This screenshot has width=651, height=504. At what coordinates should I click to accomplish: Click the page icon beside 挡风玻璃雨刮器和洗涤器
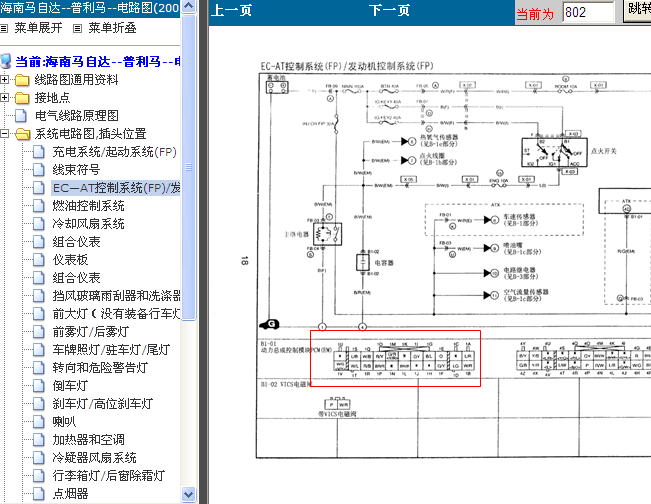[x=39, y=296]
